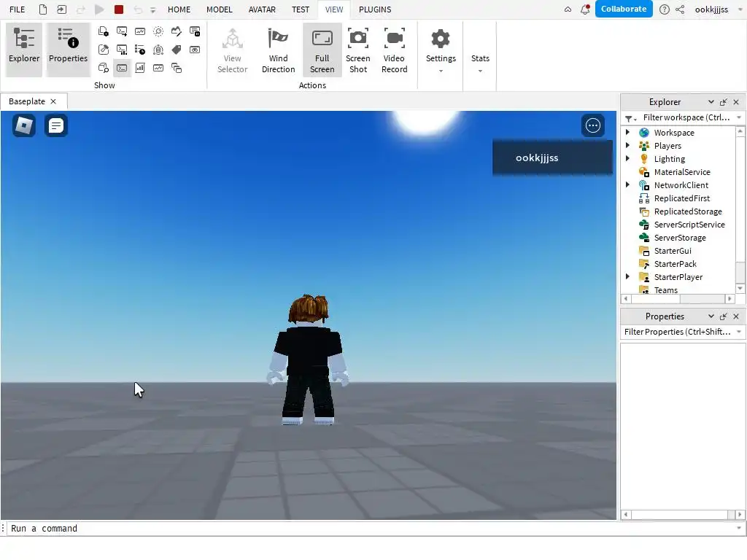Expand the Settings dropdown arrow
The height and width of the screenshot is (560, 747).
(x=441, y=71)
